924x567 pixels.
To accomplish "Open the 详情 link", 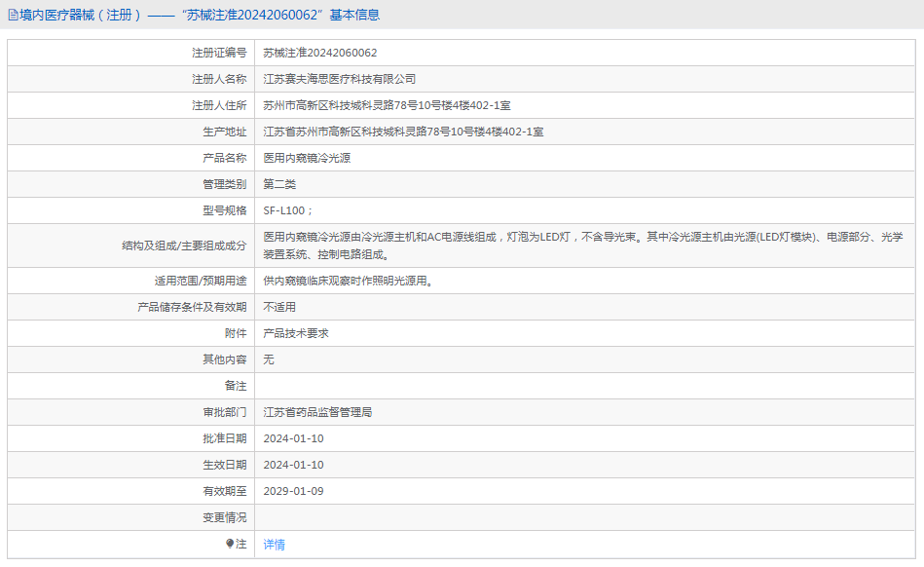I will [x=274, y=545].
